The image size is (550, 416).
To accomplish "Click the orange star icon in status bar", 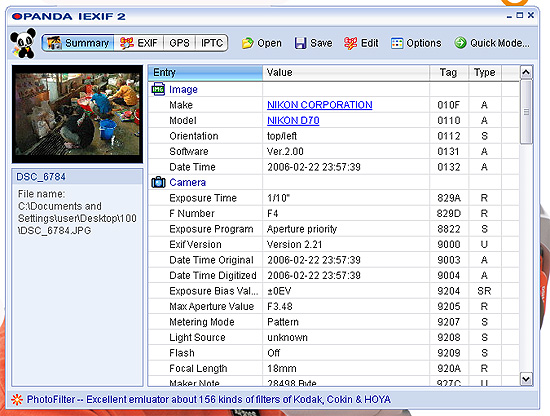I will point(16,400).
